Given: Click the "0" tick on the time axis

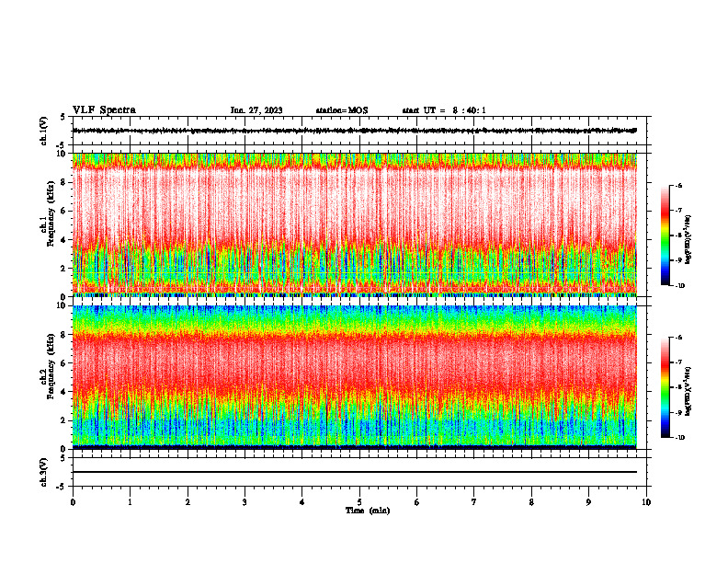Looking at the screenshot, I should point(73,502).
